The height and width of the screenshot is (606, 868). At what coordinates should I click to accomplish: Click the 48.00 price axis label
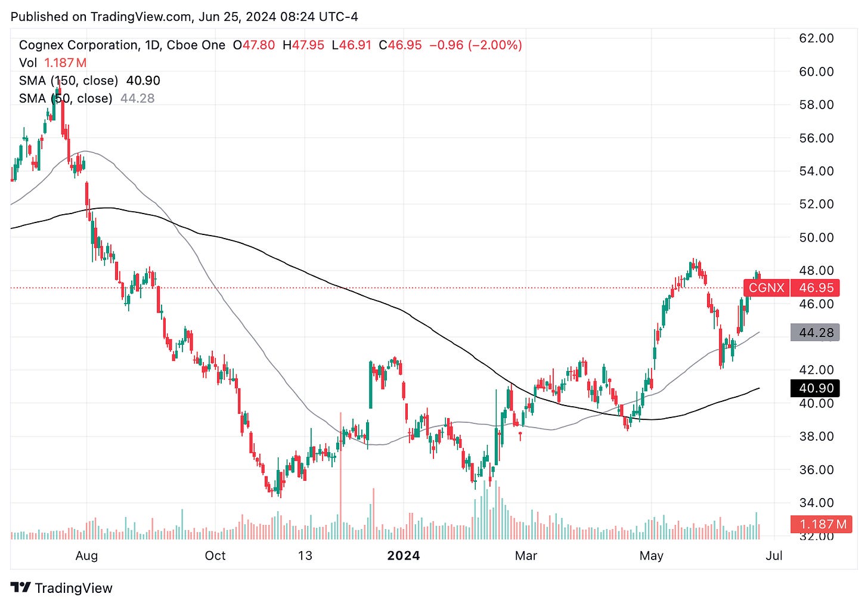[816, 271]
